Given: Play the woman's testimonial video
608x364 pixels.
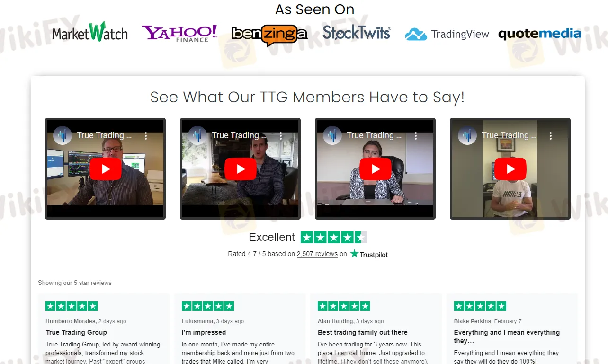Looking at the screenshot, I should [x=375, y=169].
